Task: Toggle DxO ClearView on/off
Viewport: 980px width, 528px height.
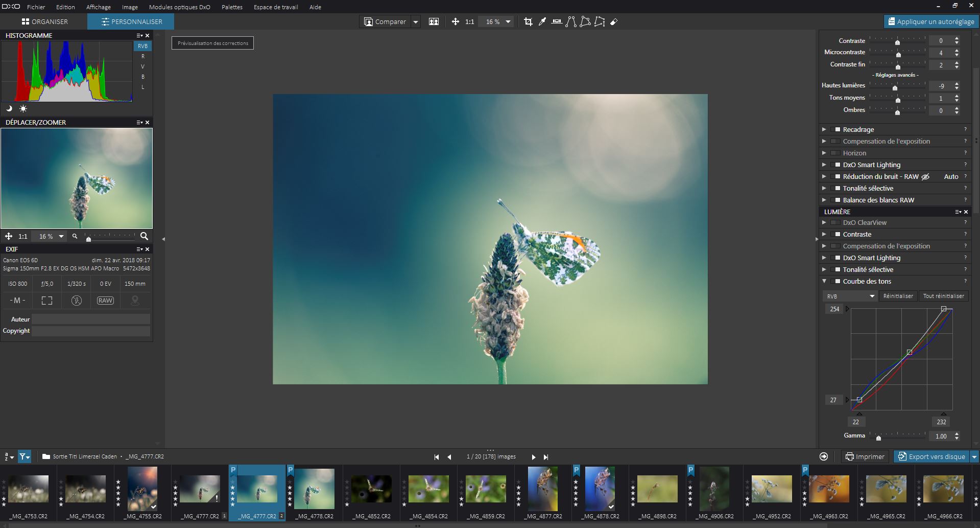Action: click(x=835, y=222)
